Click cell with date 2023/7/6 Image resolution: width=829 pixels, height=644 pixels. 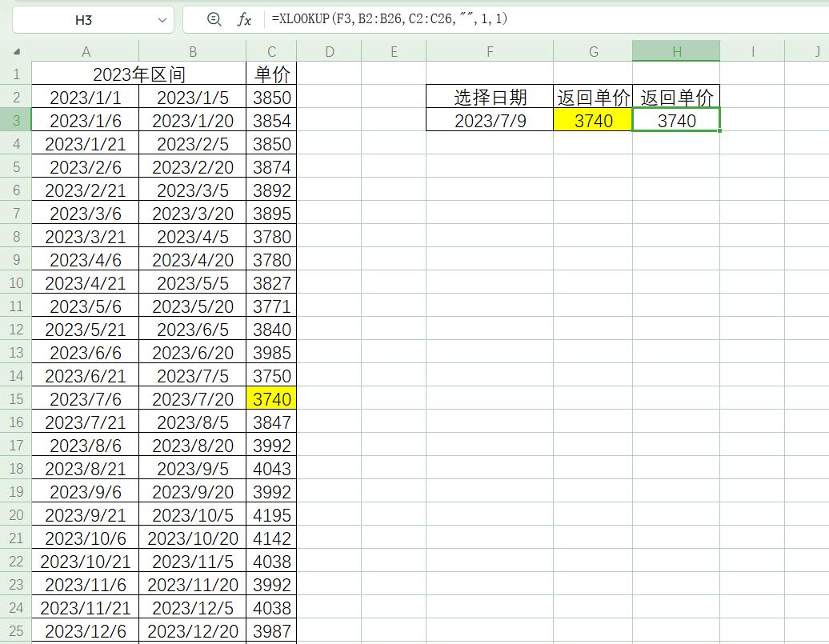86,398
